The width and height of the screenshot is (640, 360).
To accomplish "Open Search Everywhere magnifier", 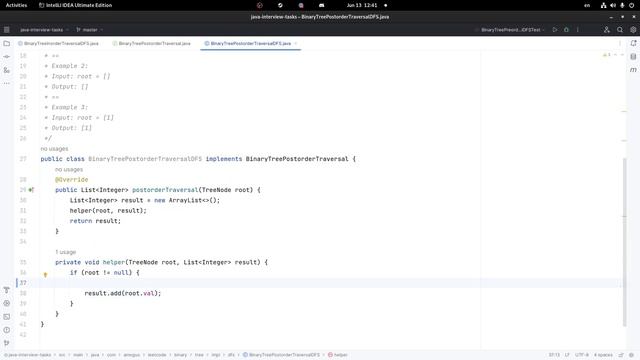I will tap(620, 30).
